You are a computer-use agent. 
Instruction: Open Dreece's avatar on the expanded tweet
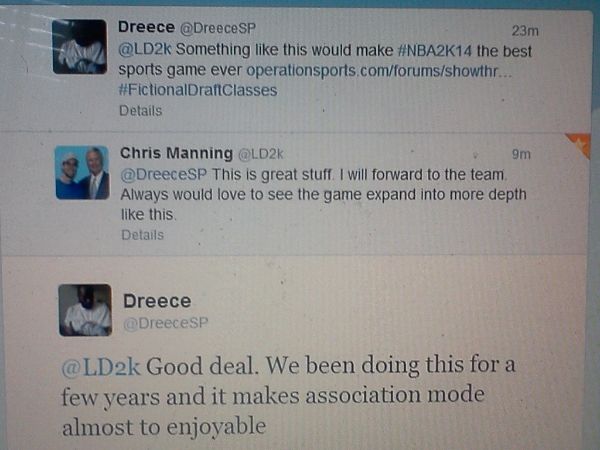[85, 310]
